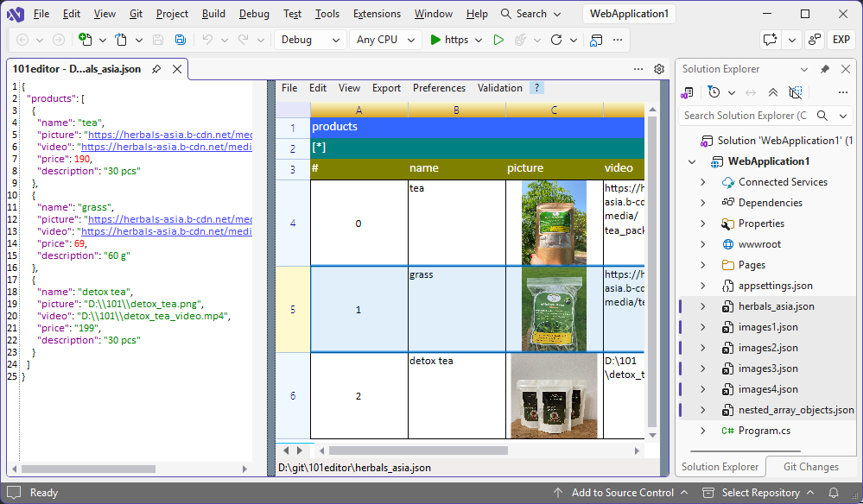
Task: Open the picture URL link on line 5
Action: click(x=170, y=135)
